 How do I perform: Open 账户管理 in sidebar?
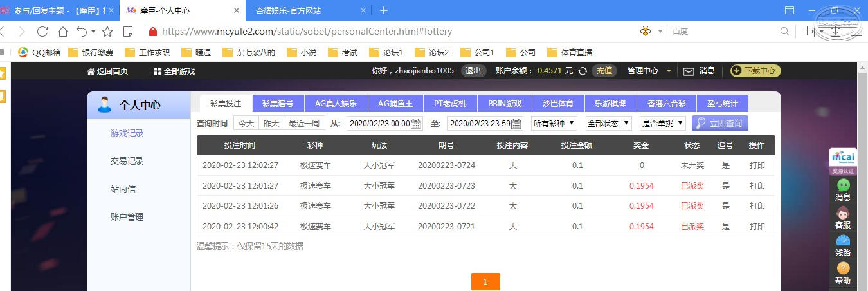pos(127,217)
